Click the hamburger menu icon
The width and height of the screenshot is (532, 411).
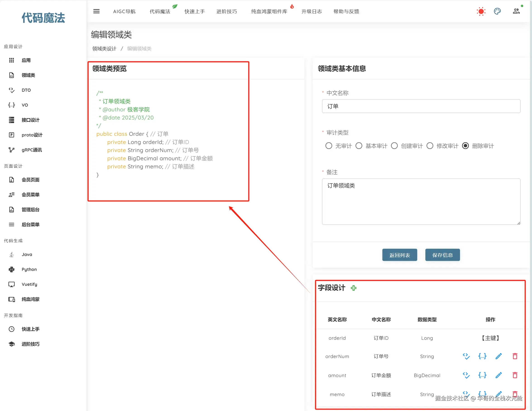coord(96,11)
